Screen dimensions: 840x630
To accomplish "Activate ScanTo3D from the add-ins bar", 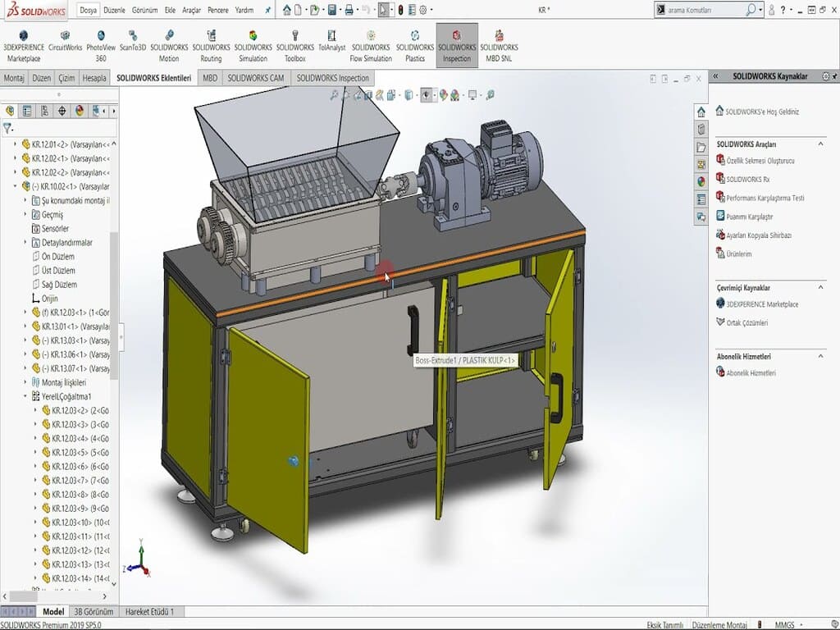I will pyautogui.click(x=133, y=37).
